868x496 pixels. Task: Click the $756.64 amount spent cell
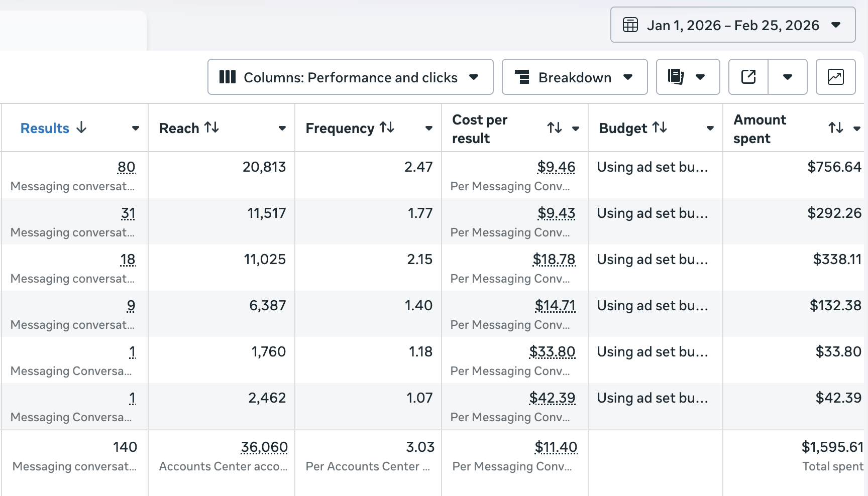point(834,167)
